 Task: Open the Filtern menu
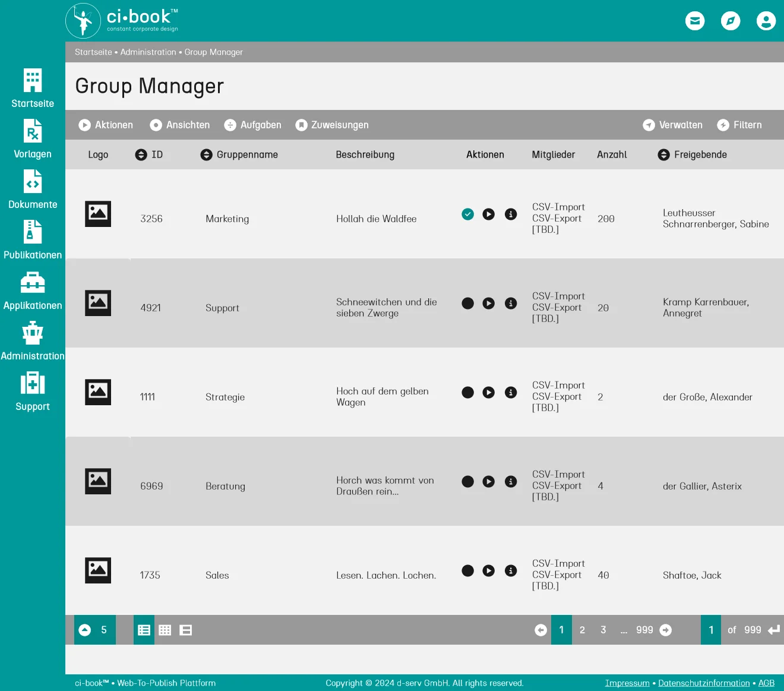coord(739,125)
